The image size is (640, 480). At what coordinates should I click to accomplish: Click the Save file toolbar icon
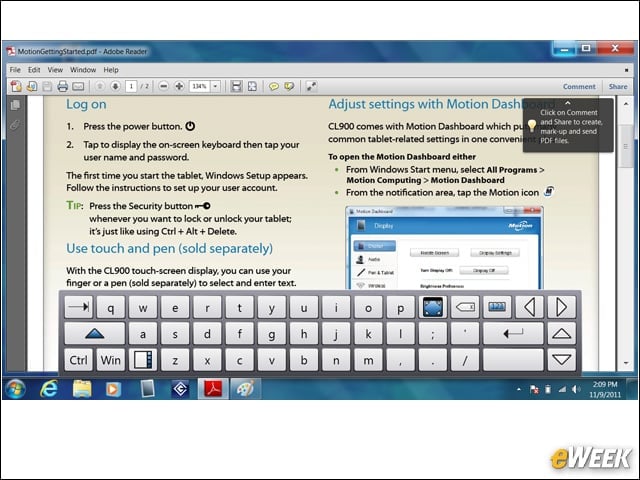tap(47, 86)
